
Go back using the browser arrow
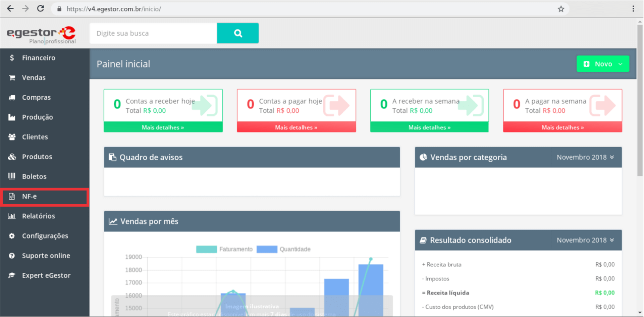point(10,9)
